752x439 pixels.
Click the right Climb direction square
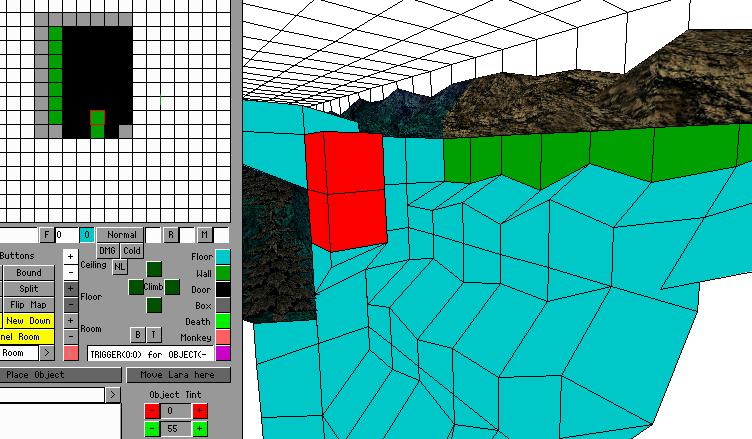pos(172,287)
